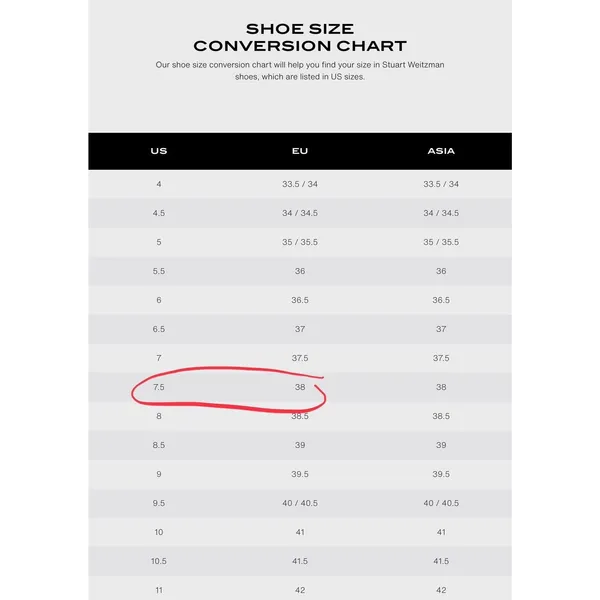Click EU 41.5 value

300,561
